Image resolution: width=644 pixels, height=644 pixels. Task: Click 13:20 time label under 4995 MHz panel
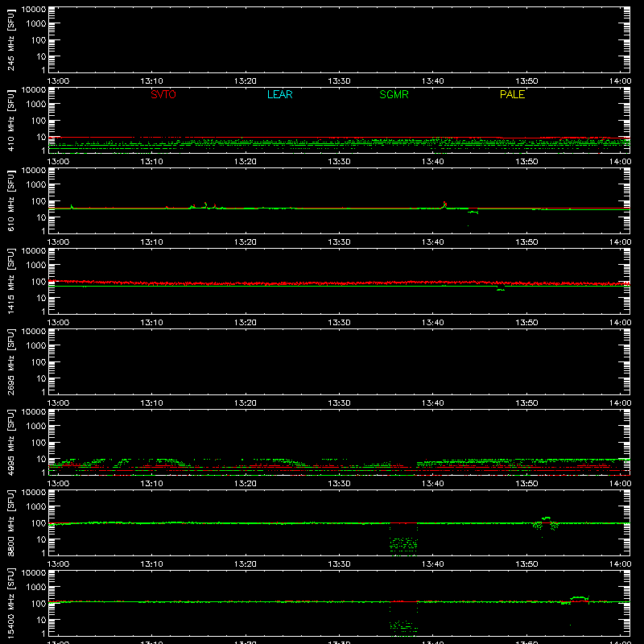tap(246, 484)
